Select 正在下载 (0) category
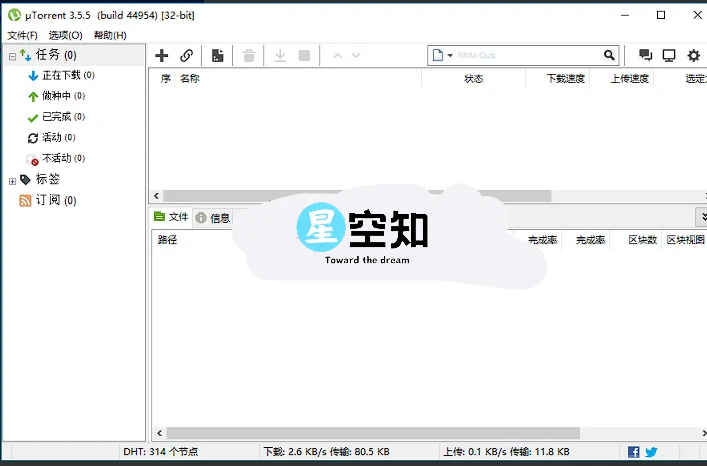 click(x=68, y=75)
